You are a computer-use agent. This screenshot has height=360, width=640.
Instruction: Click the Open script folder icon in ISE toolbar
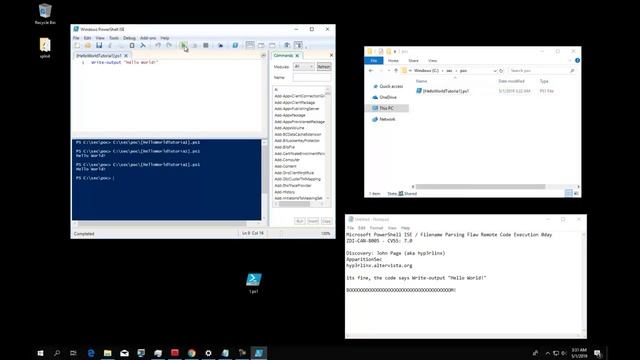coord(88,45)
